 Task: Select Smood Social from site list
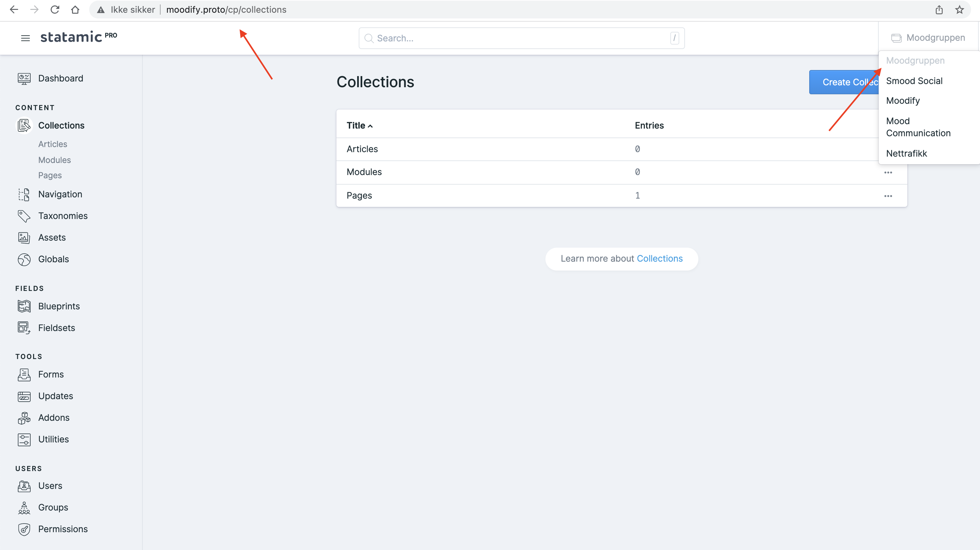point(914,81)
